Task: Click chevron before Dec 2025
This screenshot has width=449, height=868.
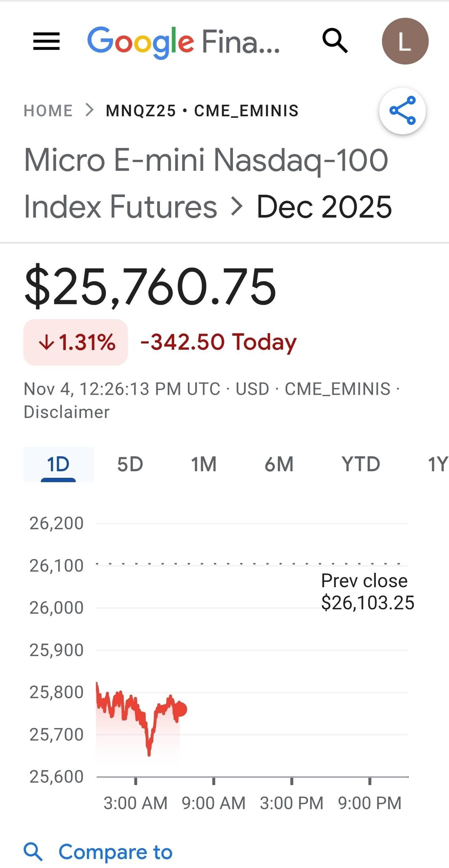Action: tap(237, 206)
